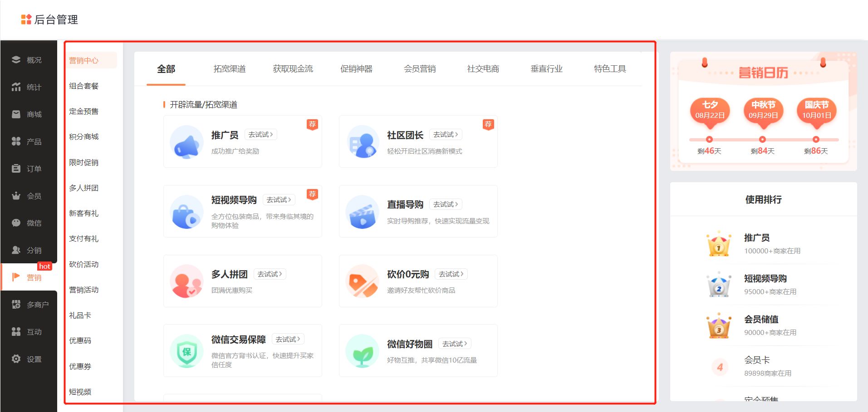This screenshot has width=868, height=412.
Task: Click 去试试 next to 微信好物圈
Action: pyautogui.click(x=455, y=344)
